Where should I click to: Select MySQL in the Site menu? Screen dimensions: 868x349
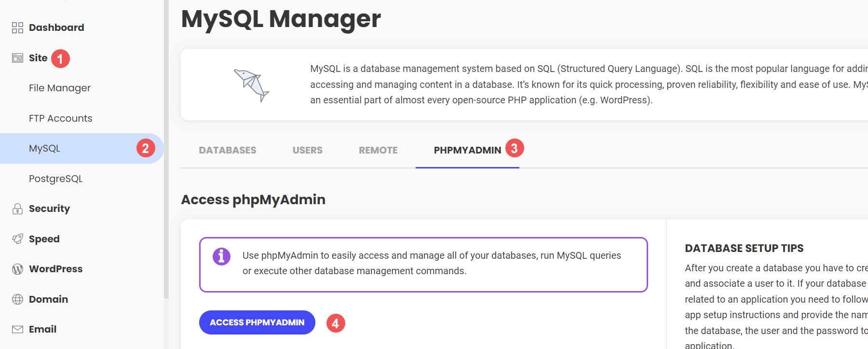point(43,148)
